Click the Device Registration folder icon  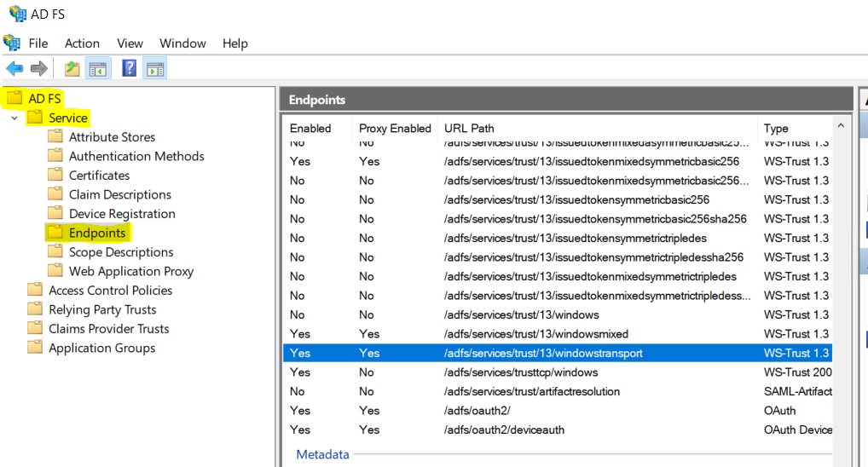tap(55, 212)
